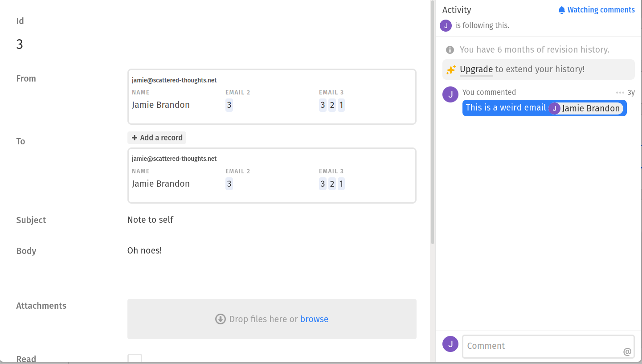Click the From linked record card email
This screenshot has height=364, width=642.
174,80
